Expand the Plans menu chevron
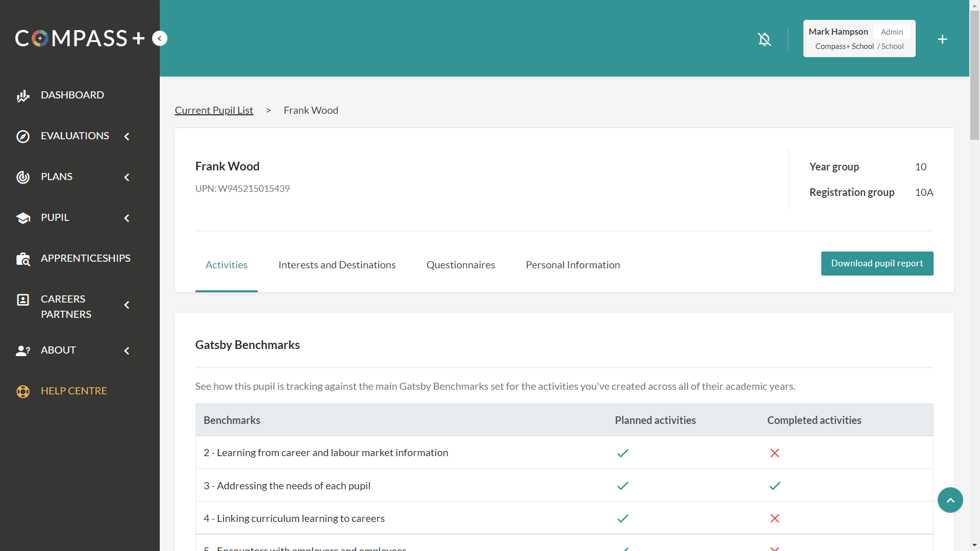 (x=127, y=177)
